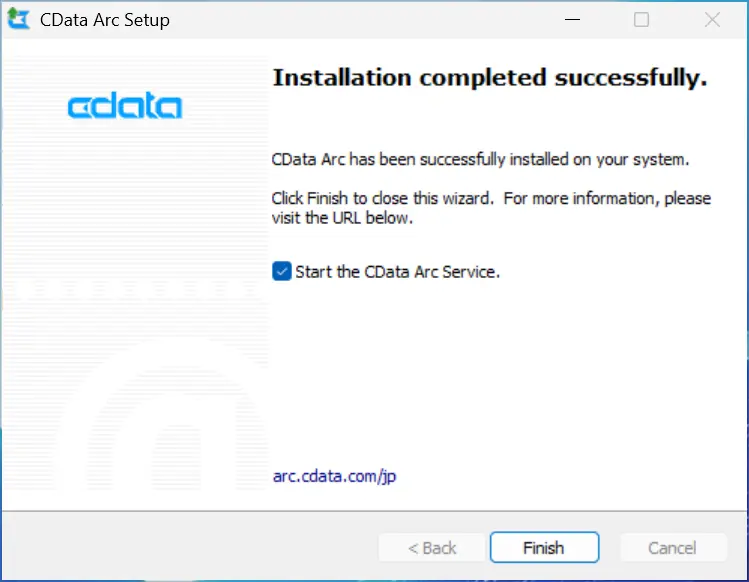Open the arc.cdata.com/jp link
749x582 pixels.
(334, 476)
